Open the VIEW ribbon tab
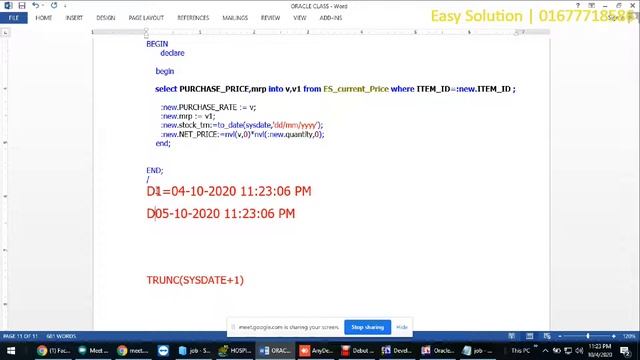 click(300, 18)
